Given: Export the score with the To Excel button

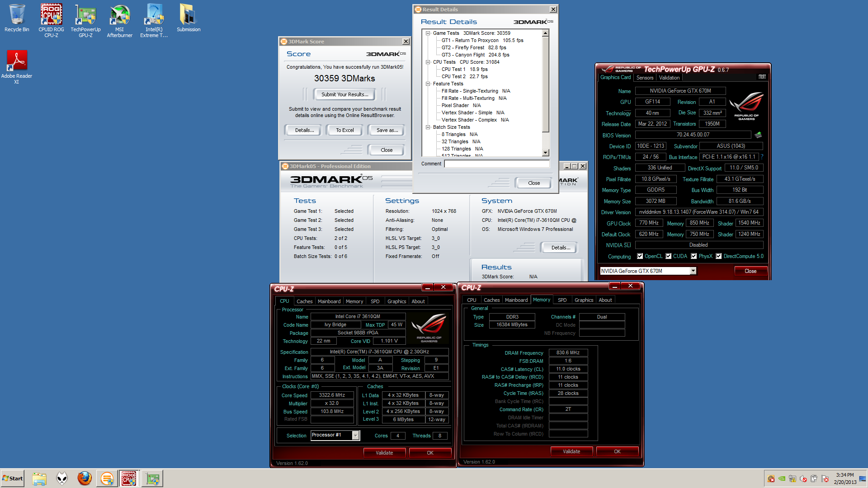Looking at the screenshot, I should [345, 130].
